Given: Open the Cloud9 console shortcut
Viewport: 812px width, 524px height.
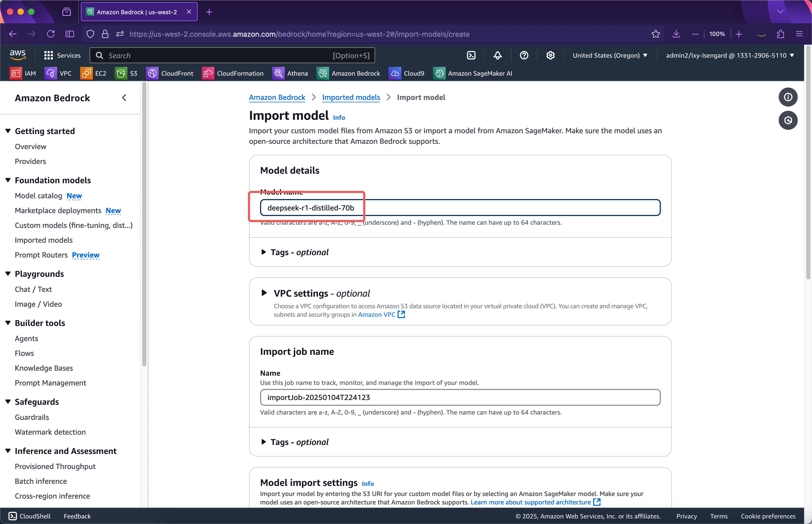Looking at the screenshot, I should pos(407,73).
